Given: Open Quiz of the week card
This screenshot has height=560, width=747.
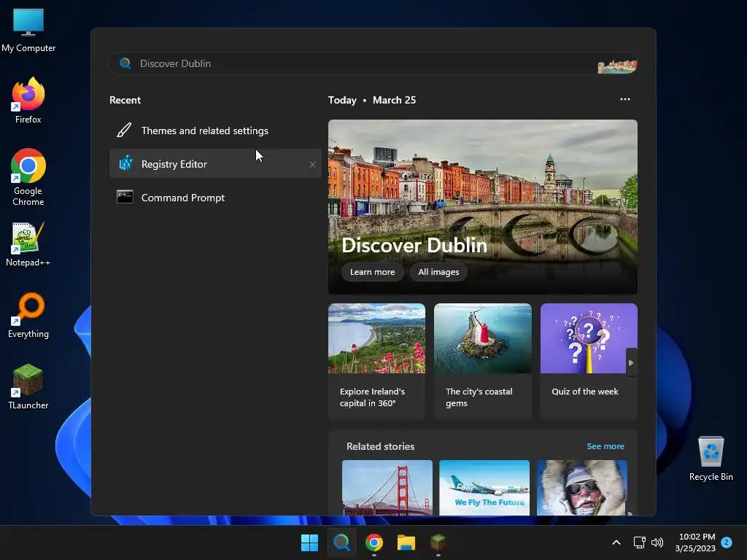Looking at the screenshot, I should tap(589, 361).
